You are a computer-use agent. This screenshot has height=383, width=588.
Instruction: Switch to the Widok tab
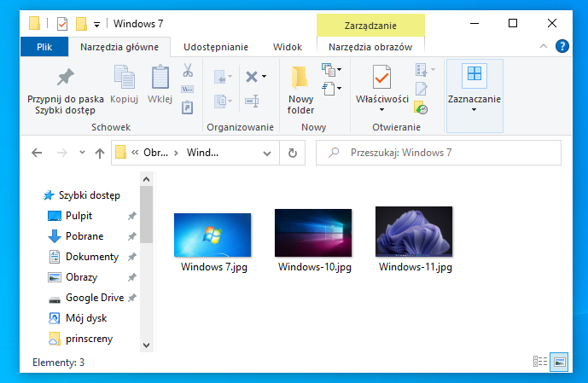tap(288, 47)
